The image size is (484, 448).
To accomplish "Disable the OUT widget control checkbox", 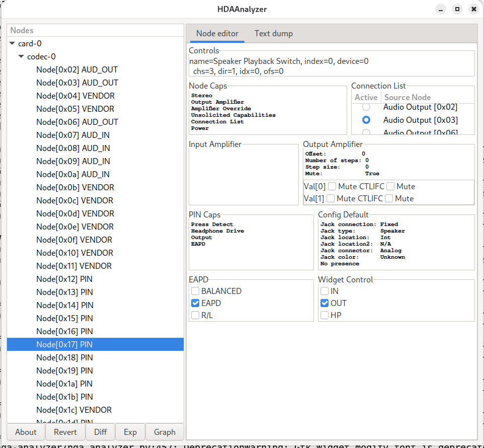I will point(325,303).
